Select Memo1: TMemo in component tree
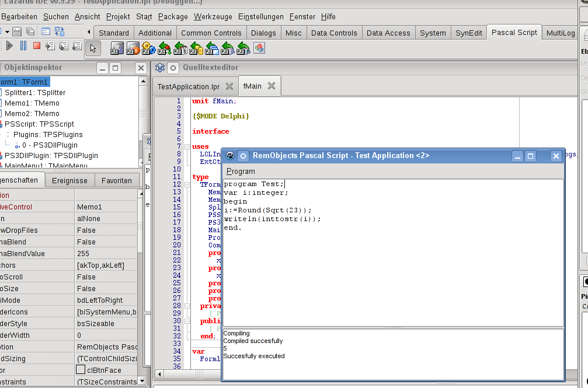The image size is (588, 388). 32,103
